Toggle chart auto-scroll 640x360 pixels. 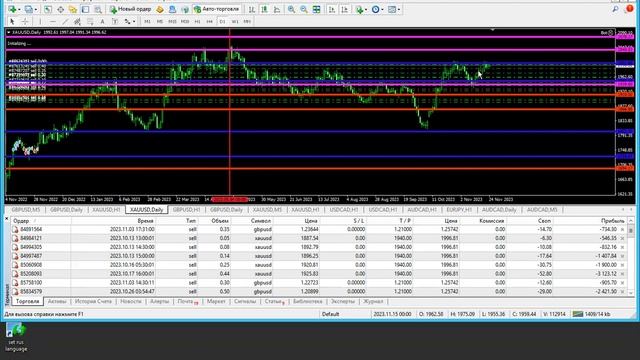[332, 9]
